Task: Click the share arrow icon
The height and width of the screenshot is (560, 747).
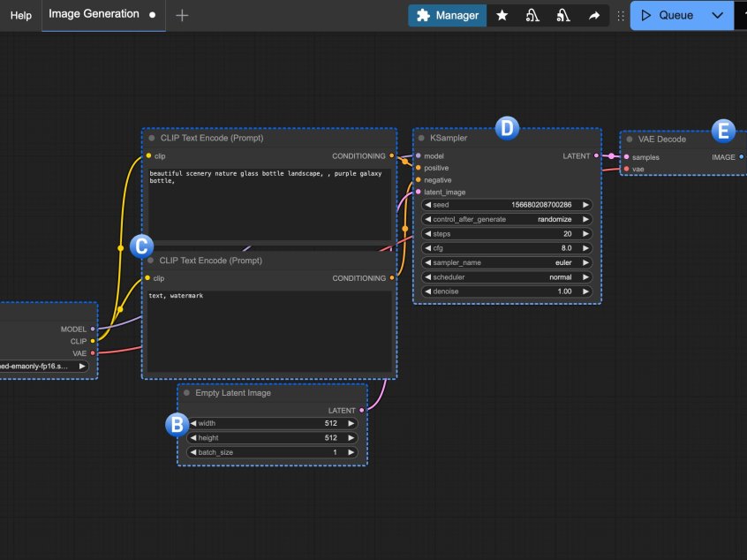Action: click(x=594, y=16)
